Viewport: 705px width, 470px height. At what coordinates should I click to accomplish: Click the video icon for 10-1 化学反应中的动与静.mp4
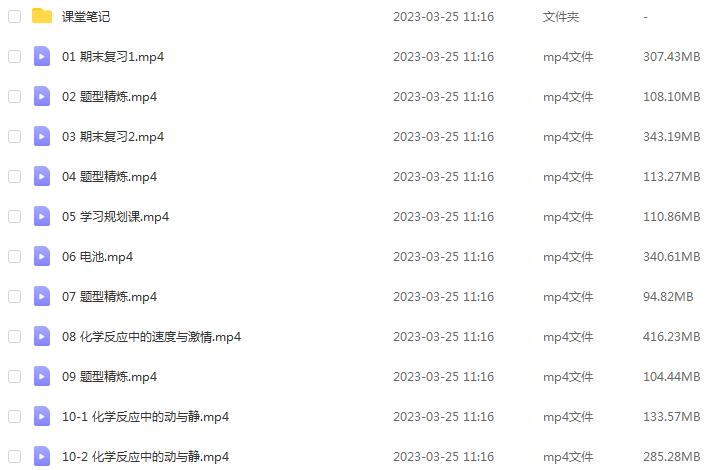coord(42,416)
